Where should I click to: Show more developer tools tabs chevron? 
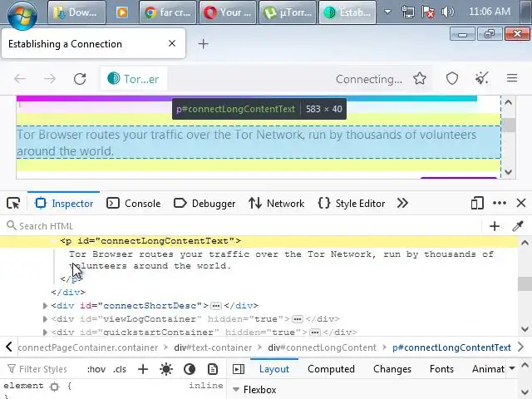402,203
